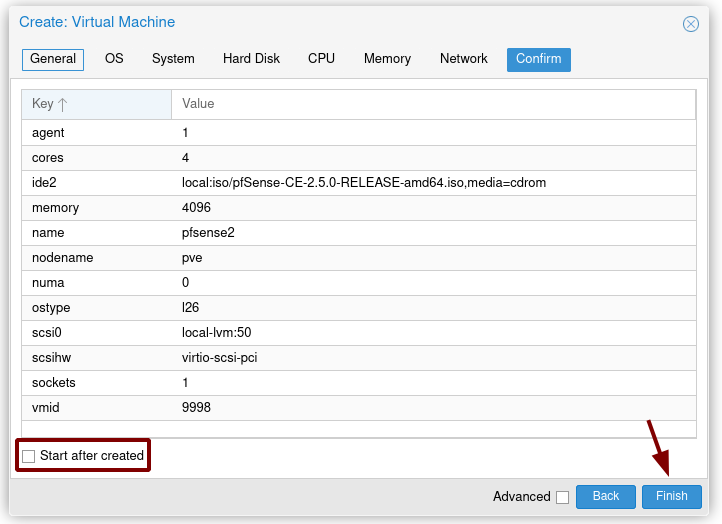Select the Confirm tab
This screenshot has width=722, height=524.
[x=539, y=59]
